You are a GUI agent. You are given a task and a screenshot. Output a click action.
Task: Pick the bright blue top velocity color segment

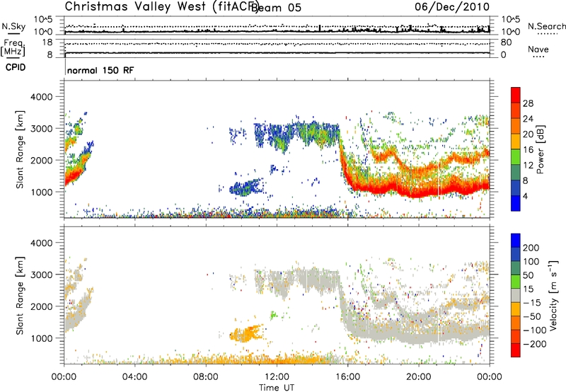pyautogui.click(x=516, y=241)
